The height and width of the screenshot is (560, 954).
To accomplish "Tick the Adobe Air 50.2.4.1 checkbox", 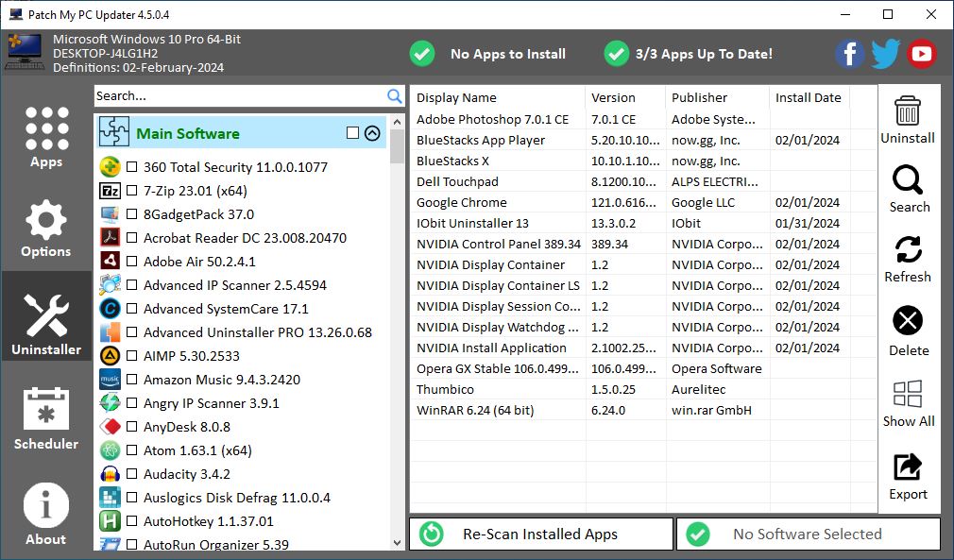I will click(131, 262).
